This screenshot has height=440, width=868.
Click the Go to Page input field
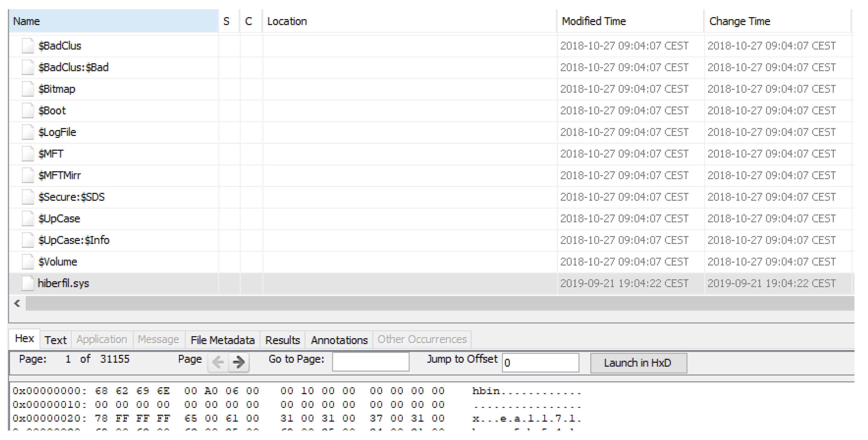(370, 362)
